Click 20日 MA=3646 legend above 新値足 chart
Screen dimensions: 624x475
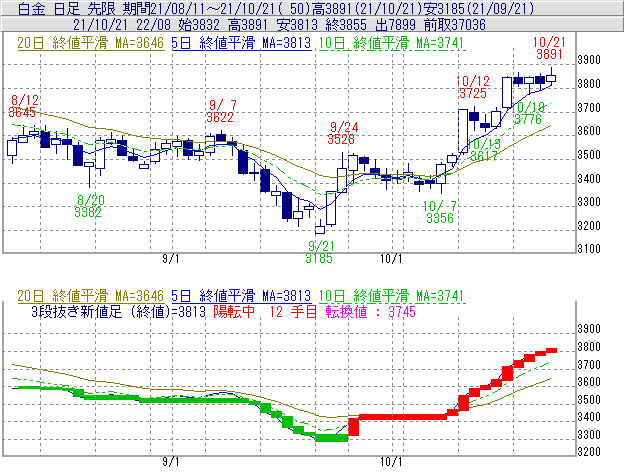point(90,296)
